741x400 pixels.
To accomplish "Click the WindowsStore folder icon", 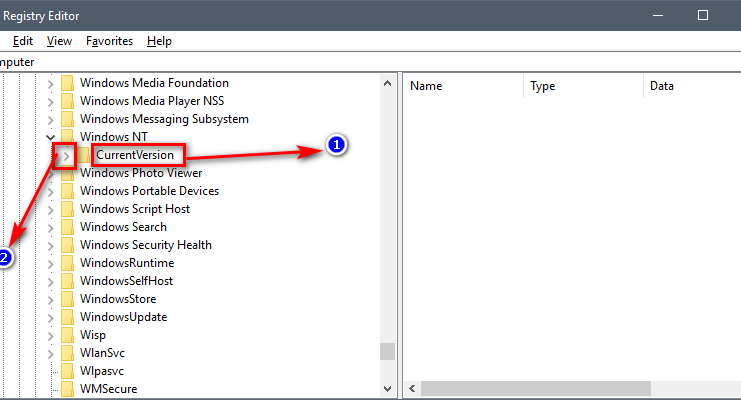I will coord(68,299).
